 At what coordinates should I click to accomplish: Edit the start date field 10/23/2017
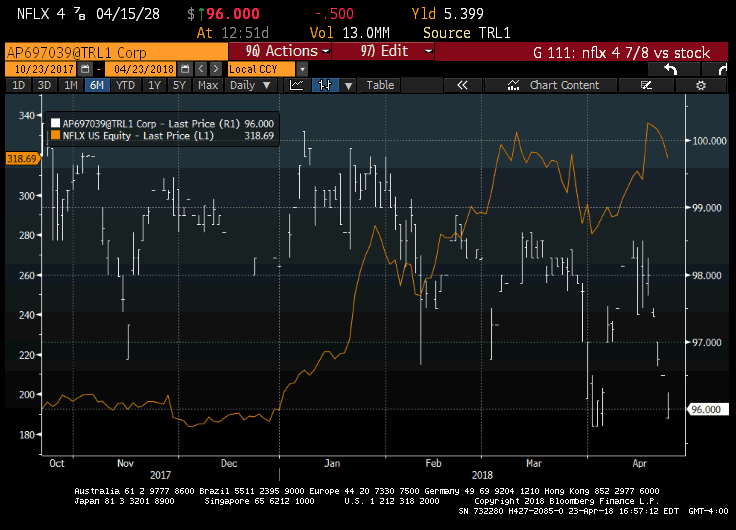coord(42,69)
